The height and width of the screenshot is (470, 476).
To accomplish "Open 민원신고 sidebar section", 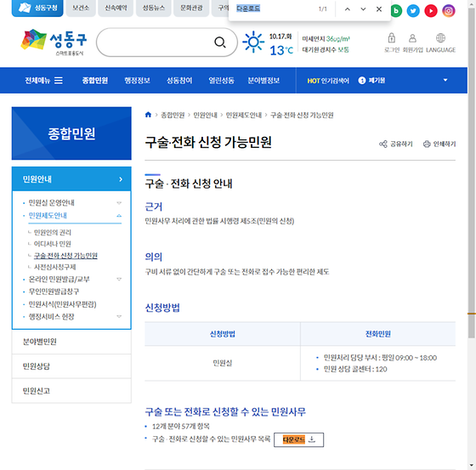I will tap(71, 391).
